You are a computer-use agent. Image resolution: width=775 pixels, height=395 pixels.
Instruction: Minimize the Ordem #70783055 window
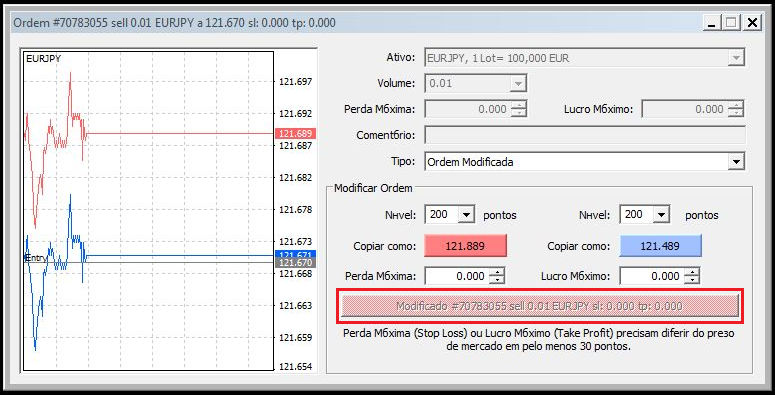(x=711, y=22)
